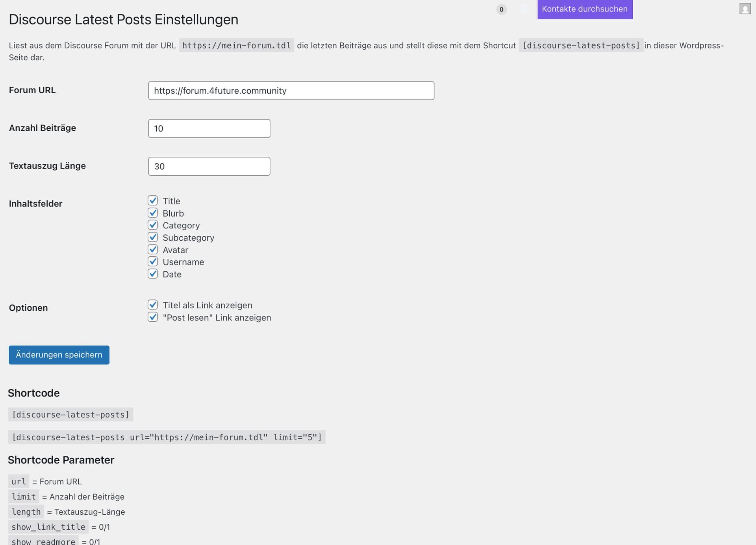The image size is (756, 545).
Task: Uncheck the Subcategory checkbox
Action: click(153, 237)
